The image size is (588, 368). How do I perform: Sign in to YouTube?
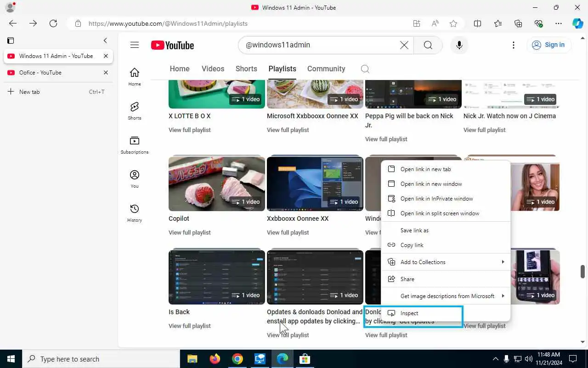click(548, 45)
